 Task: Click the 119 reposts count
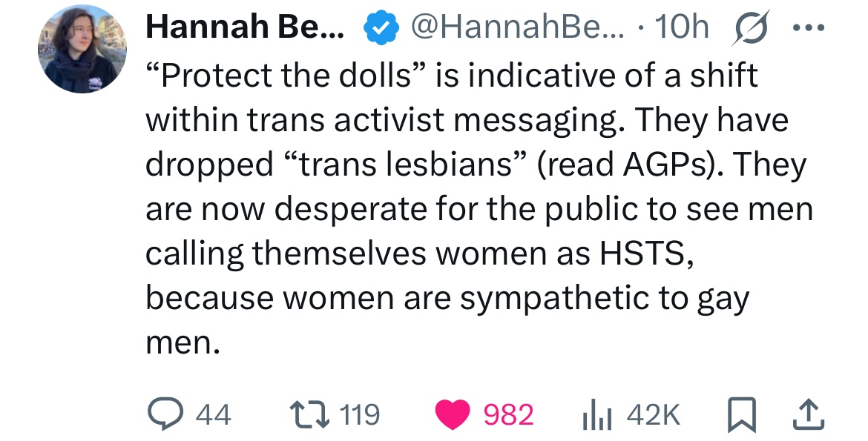359,415
